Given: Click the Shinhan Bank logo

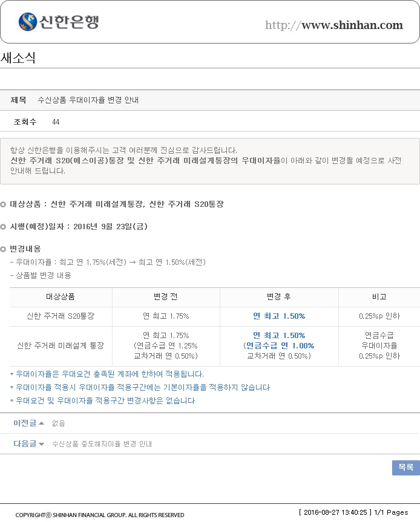Looking at the screenshot, I should [x=58, y=22].
